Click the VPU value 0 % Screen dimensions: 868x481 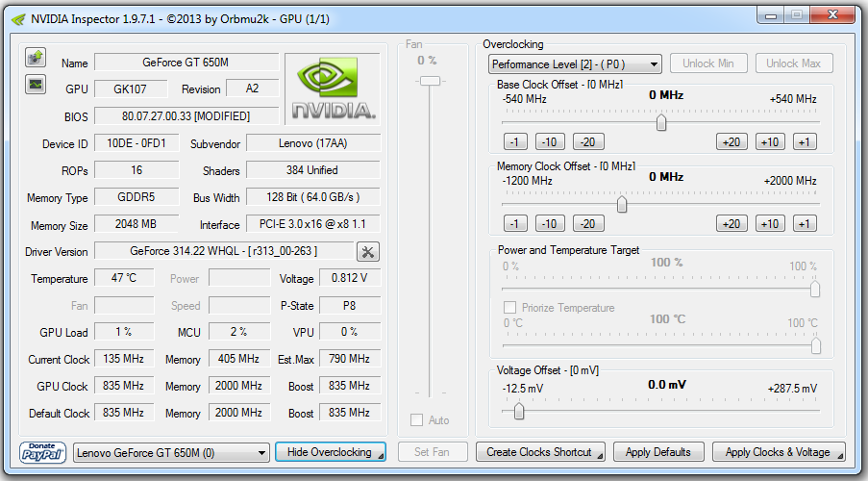point(350,331)
